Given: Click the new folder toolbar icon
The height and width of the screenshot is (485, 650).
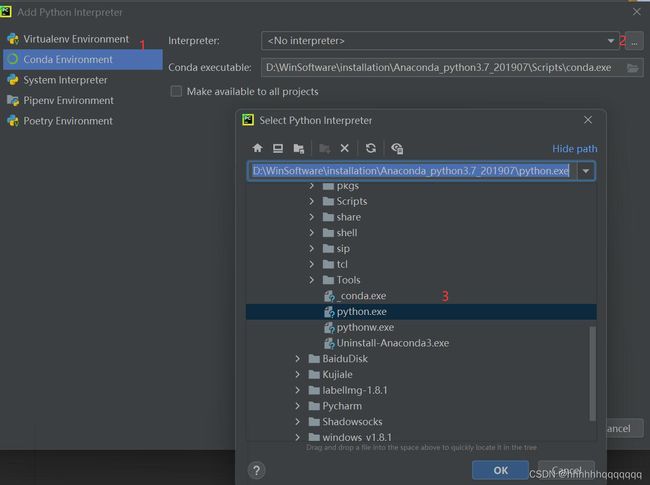Looking at the screenshot, I should pos(325,148).
